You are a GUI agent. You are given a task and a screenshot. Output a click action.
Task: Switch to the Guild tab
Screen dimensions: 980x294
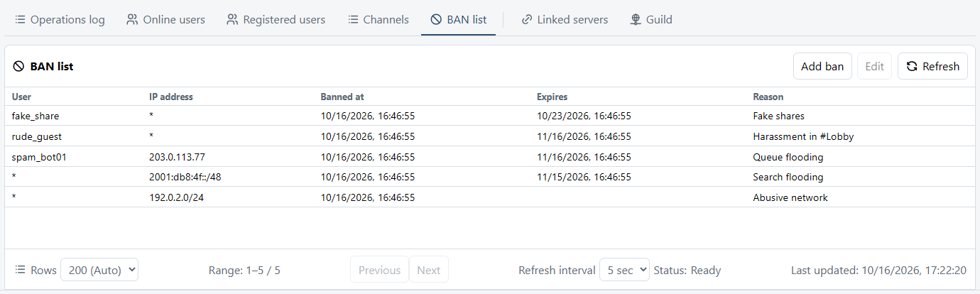point(651,20)
